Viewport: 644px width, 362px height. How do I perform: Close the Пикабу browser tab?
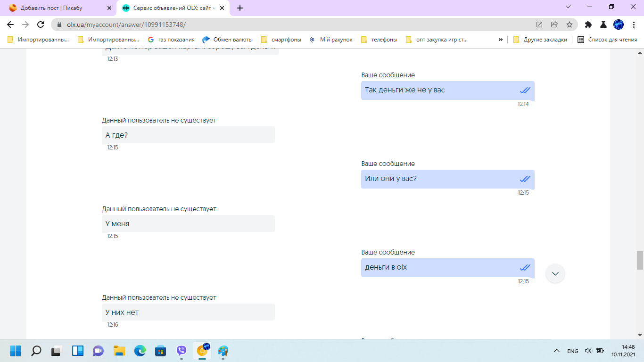point(109,8)
